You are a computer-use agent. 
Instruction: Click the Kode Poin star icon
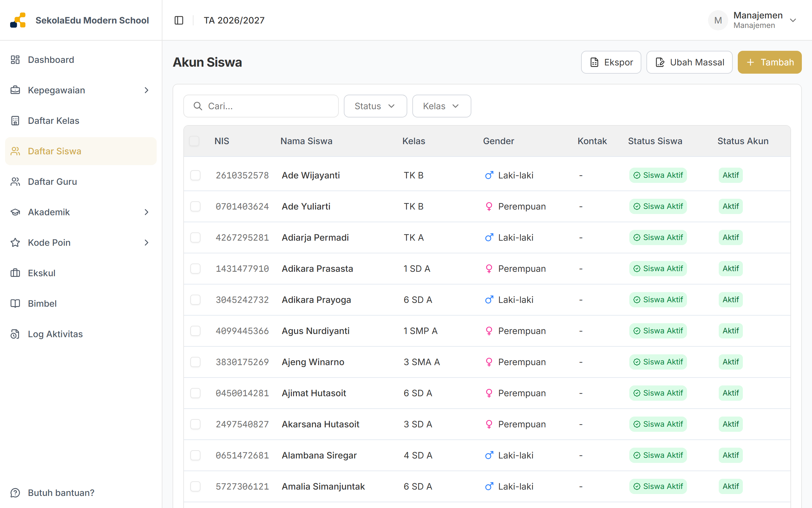pos(15,243)
